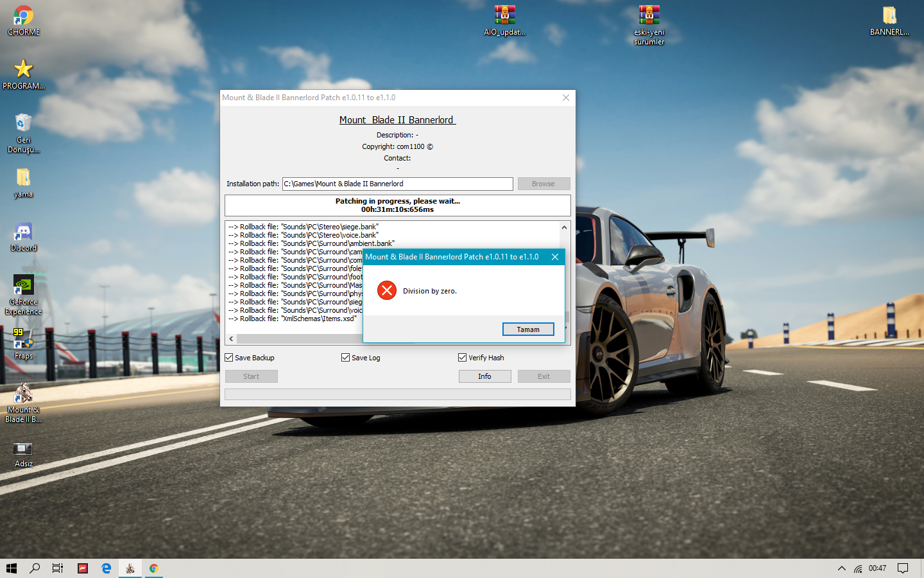Click the Start button in patcher
This screenshot has width=924, height=578.
[x=252, y=376]
